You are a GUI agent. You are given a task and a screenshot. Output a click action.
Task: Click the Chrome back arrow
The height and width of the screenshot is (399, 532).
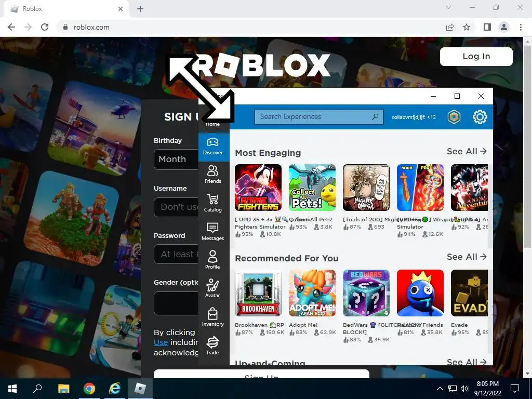[11, 27]
